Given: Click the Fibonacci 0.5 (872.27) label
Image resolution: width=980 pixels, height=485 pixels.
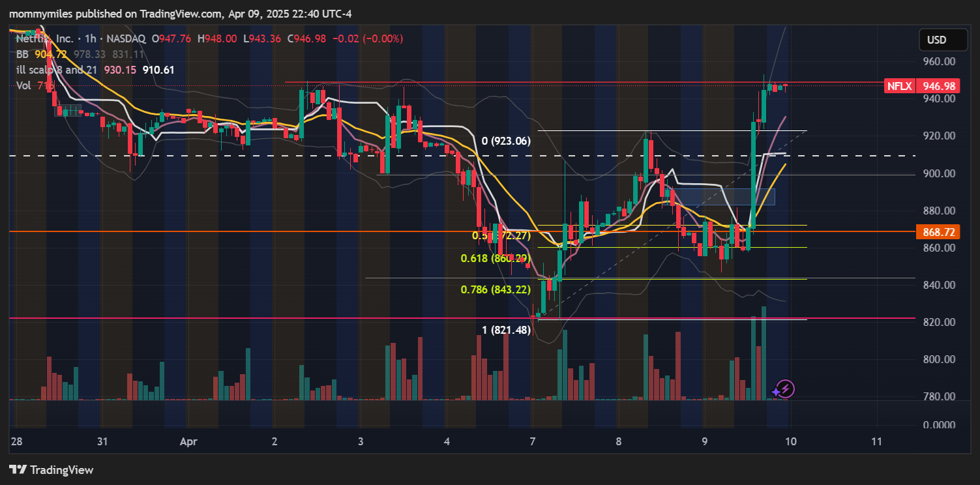Looking at the screenshot, I should pos(502,235).
